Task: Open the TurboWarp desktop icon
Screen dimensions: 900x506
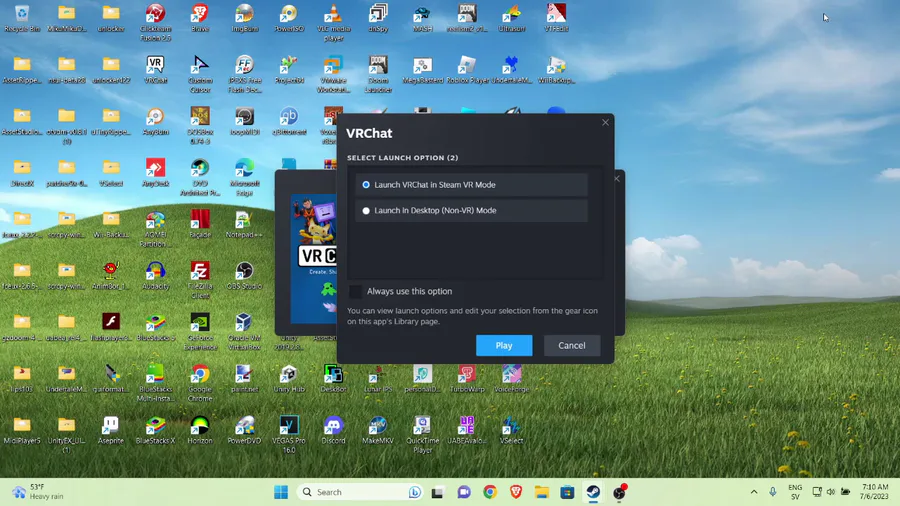Action: pyautogui.click(x=467, y=379)
